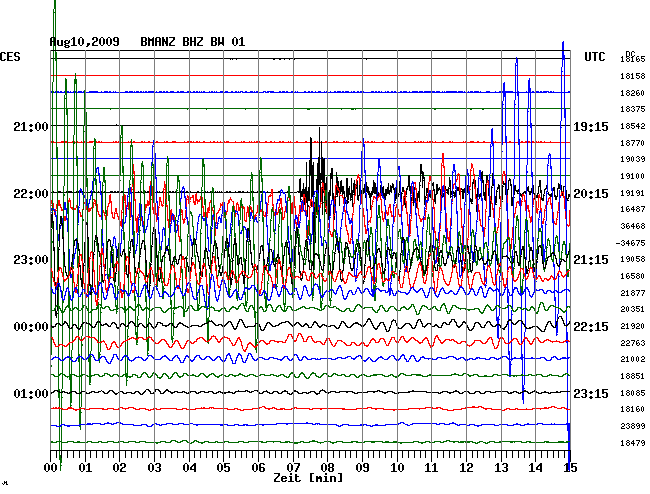
Task: Click the DC value "19058"
Action: point(633,259)
